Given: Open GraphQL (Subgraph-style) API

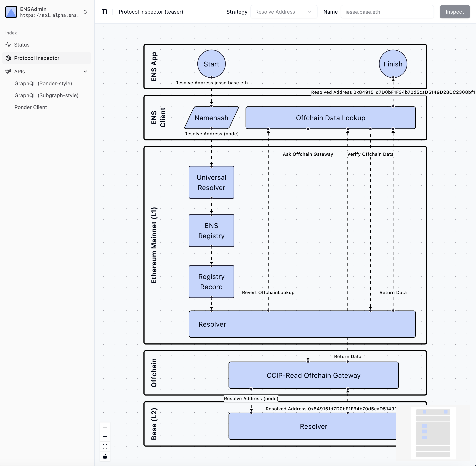Looking at the screenshot, I should [x=46, y=95].
